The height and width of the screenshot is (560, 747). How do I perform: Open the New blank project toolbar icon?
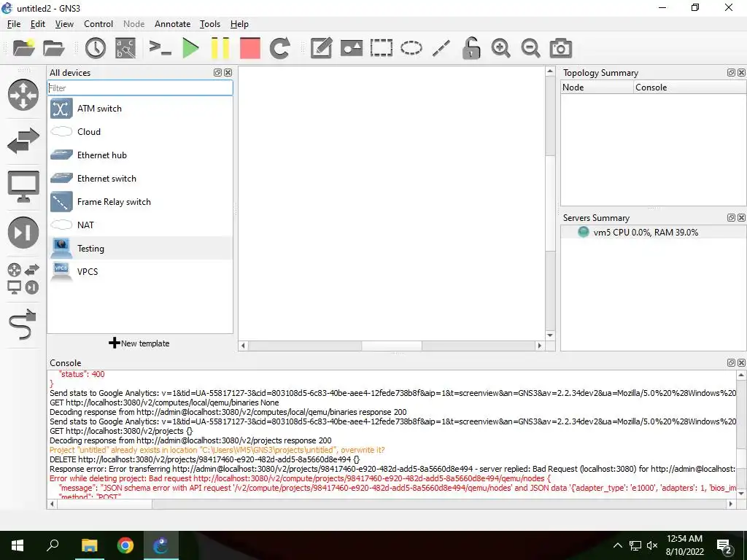pos(24,48)
